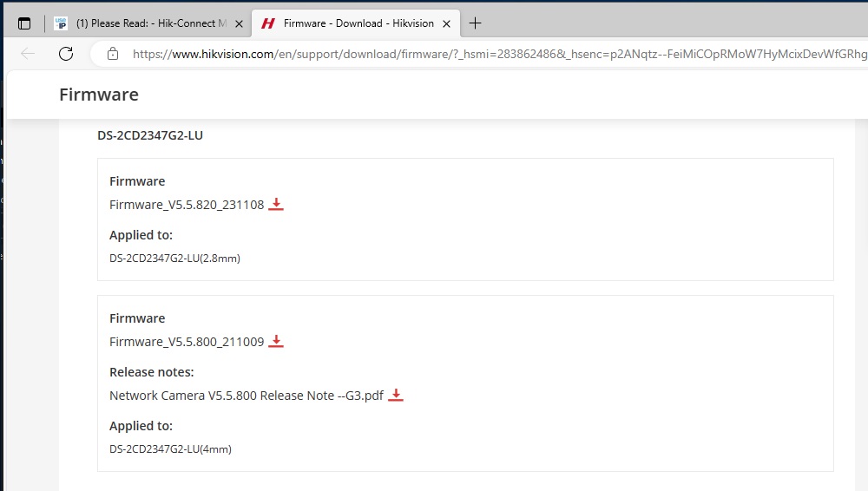Click the DS-2CD2347G2-LU model heading
Image resolution: width=868 pixels, height=491 pixels.
coord(150,135)
